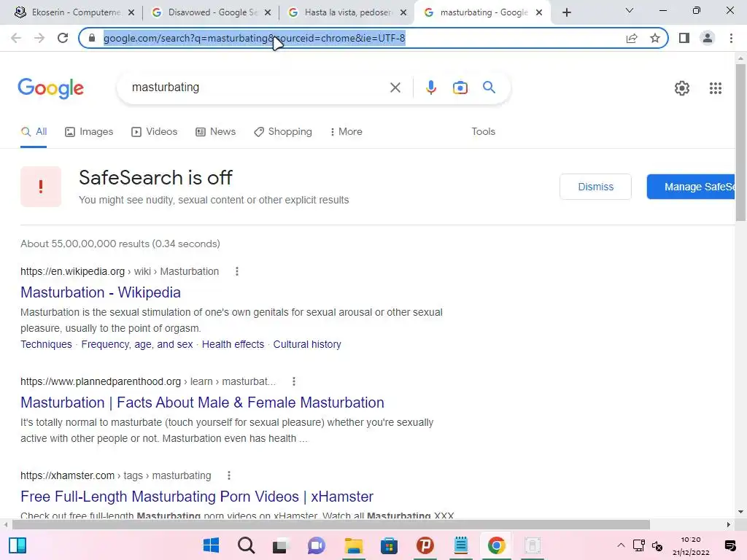
Task: Open Google quick settings gear
Action: coord(682,88)
